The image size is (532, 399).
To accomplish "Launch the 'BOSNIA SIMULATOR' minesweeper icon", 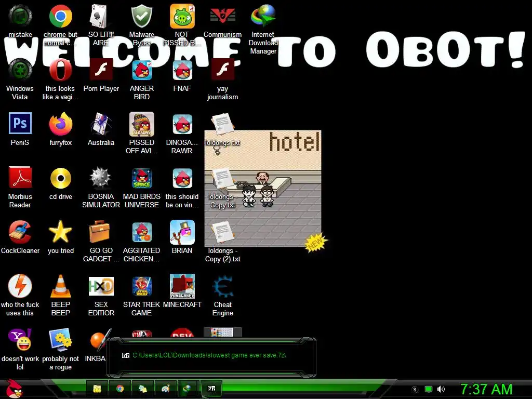I will point(100,178).
